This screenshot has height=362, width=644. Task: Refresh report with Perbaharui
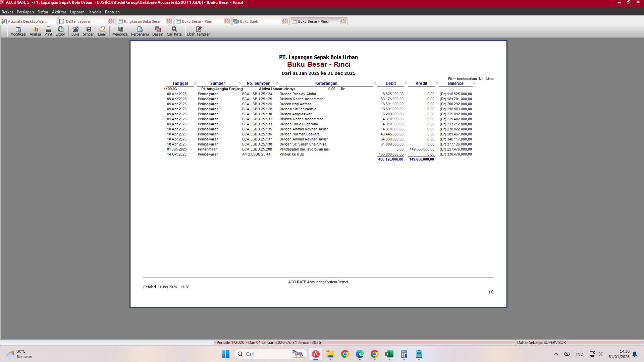click(140, 31)
